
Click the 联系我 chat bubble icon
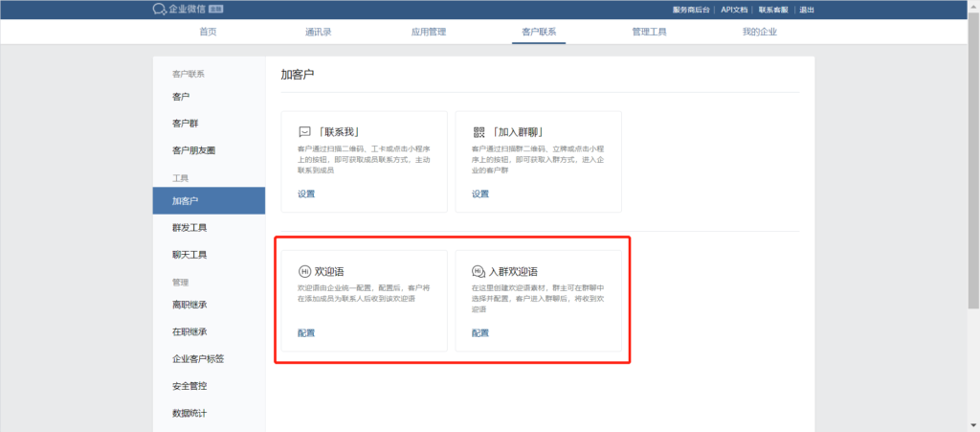(304, 131)
